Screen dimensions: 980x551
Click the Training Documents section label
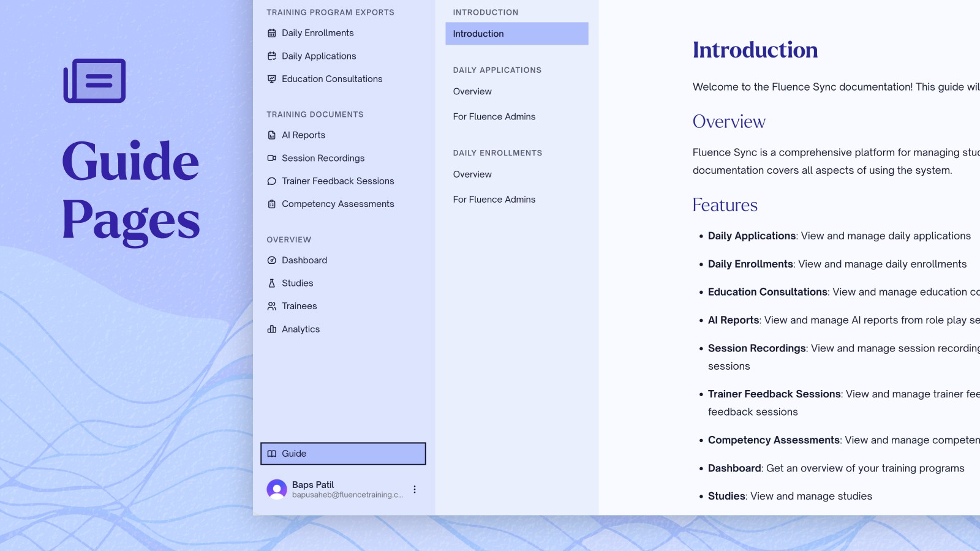[315, 114]
